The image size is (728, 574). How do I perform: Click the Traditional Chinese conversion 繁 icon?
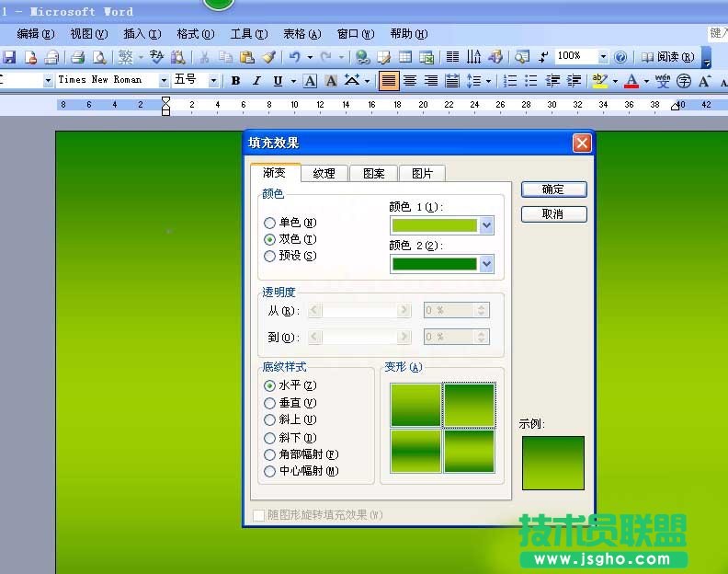coord(125,57)
